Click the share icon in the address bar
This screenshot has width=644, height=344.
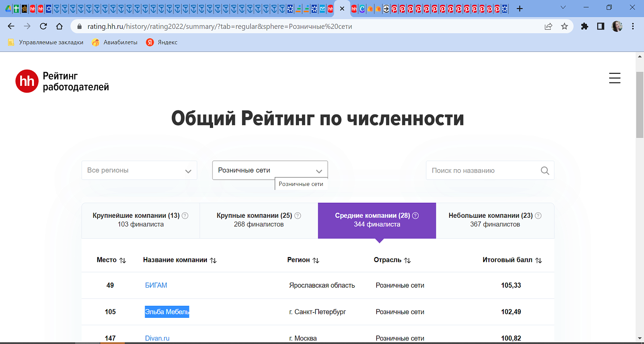[548, 26]
